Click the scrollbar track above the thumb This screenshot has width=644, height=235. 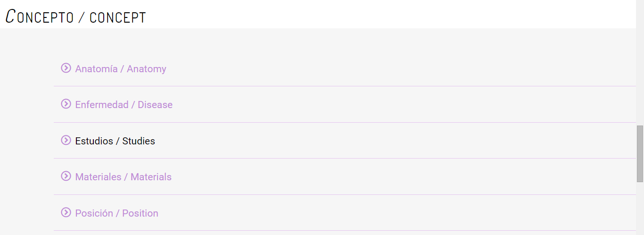pyautogui.click(x=640, y=71)
